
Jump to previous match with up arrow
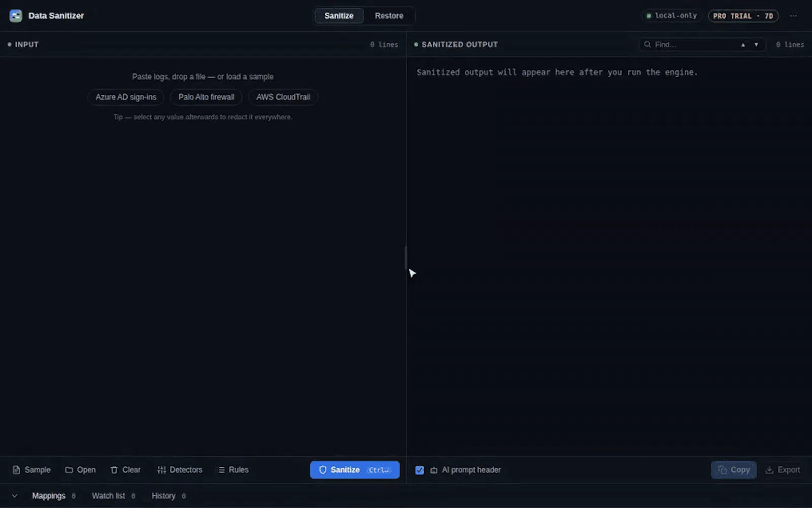coord(743,45)
